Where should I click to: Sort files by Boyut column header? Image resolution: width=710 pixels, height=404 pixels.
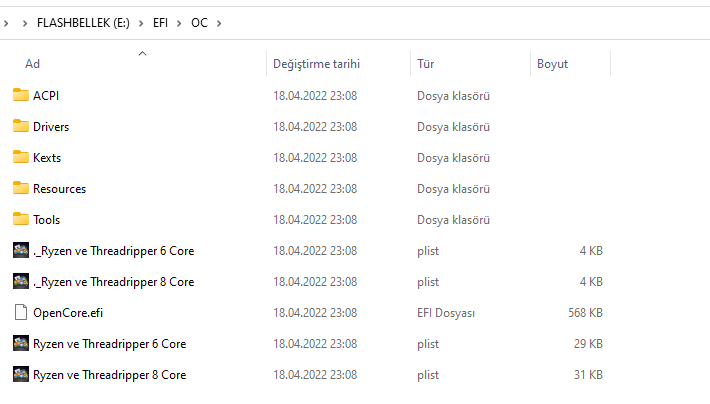(552, 64)
